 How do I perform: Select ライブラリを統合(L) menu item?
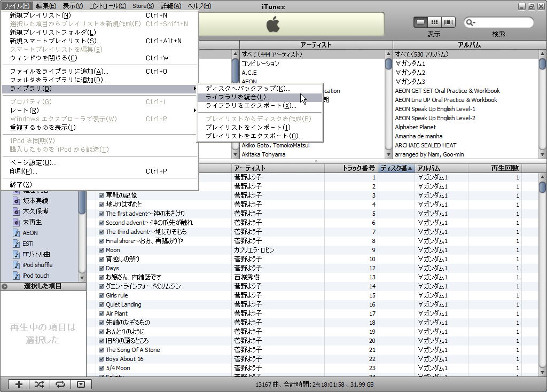260,97
